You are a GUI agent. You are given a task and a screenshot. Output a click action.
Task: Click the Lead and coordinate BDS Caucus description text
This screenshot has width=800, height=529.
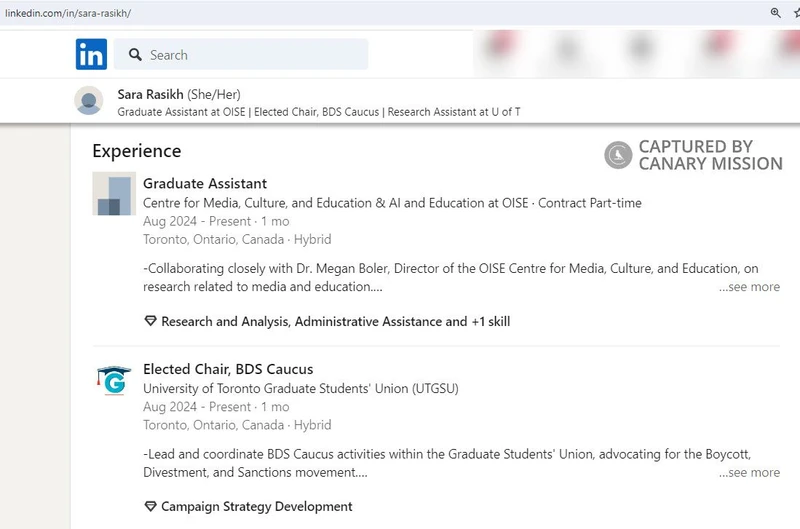point(447,463)
